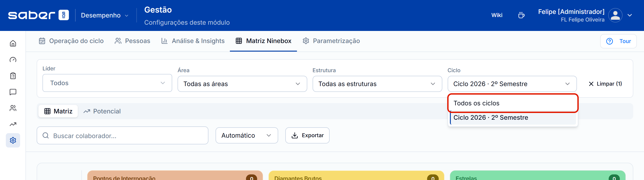The height and width of the screenshot is (180, 644).
Task: Open the gauge dashboard sidebar icon
Action: pos(13,60)
